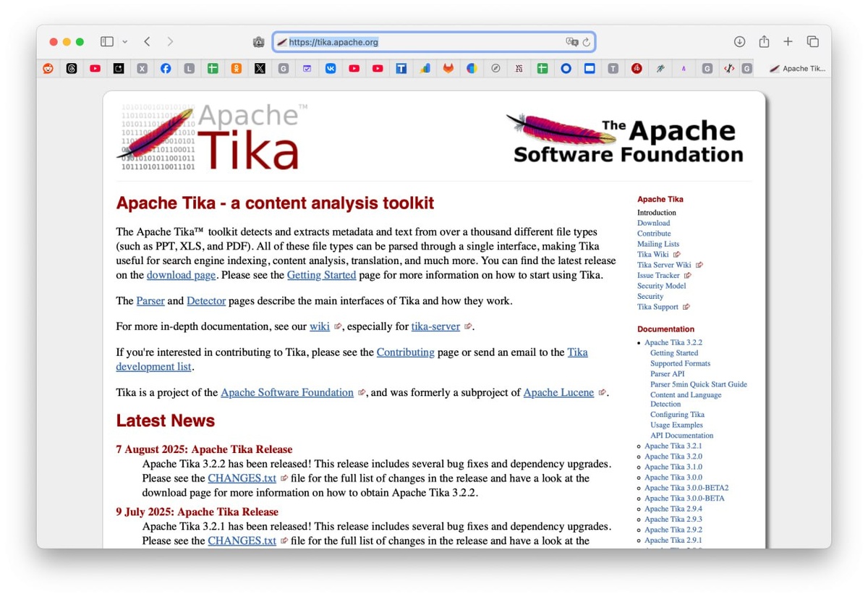Expand Apache Tika 3.2.1 documentation entry
Screen dimensions: 868x597
pos(673,446)
